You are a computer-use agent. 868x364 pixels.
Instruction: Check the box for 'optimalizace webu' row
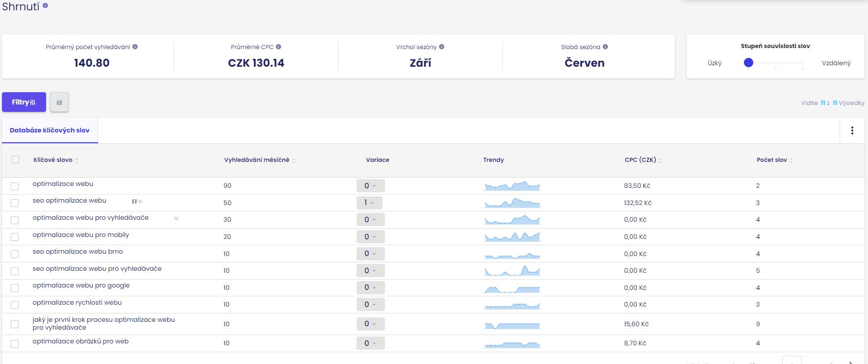coord(15,186)
